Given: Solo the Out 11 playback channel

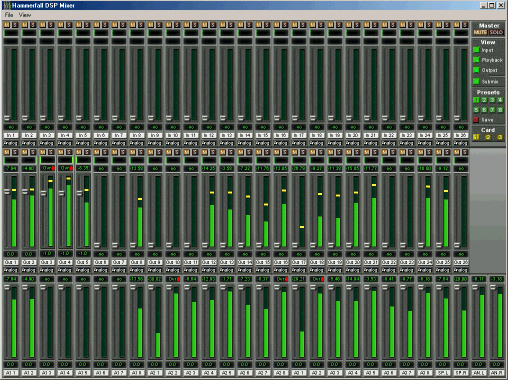Looking at the screenshot, I should [x=195, y=152].
